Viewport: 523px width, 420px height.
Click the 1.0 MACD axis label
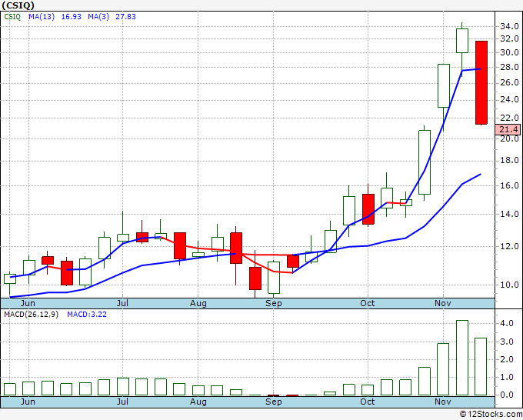(506, 377)
